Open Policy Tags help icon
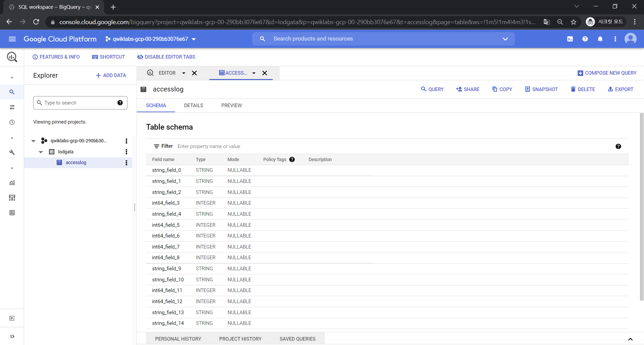The height and width of the screenshot is (345, 644). click(x=292, y=159)
